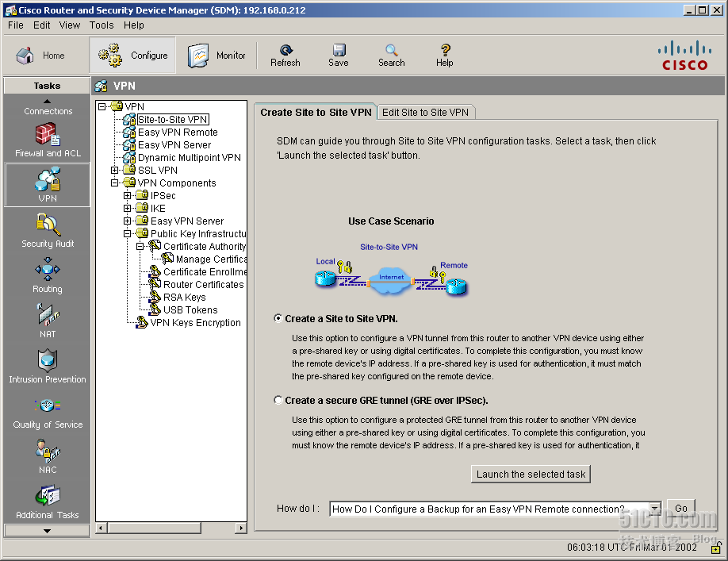This screenshot has height=561, width=728.
Task: Switch to Configure mode
Action: (x=132, y=56)
